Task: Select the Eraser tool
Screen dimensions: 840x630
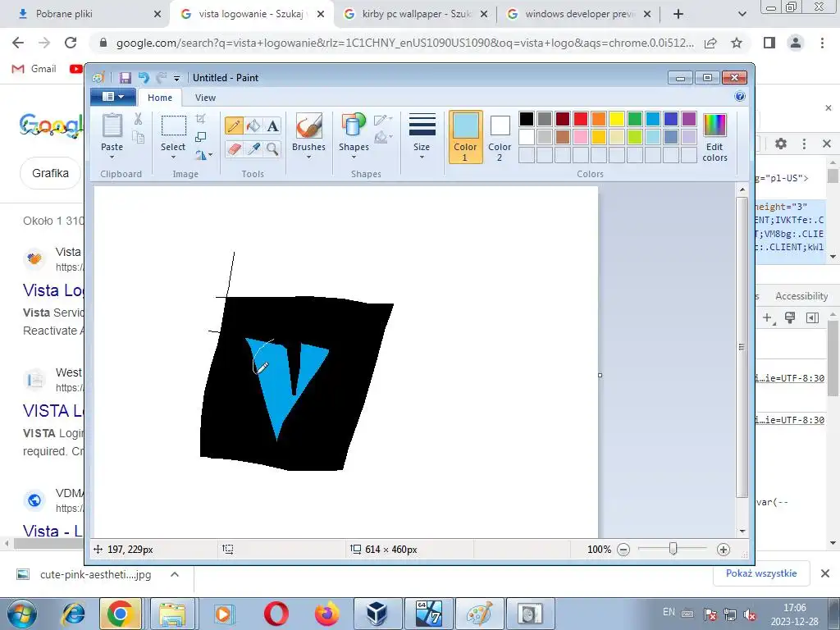Action: (234, 148)
